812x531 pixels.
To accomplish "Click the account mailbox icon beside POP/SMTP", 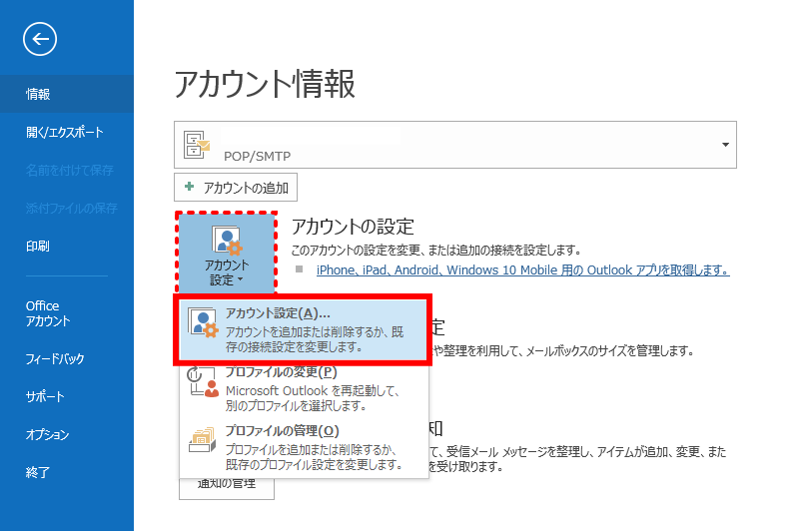I will click(197, 145).
